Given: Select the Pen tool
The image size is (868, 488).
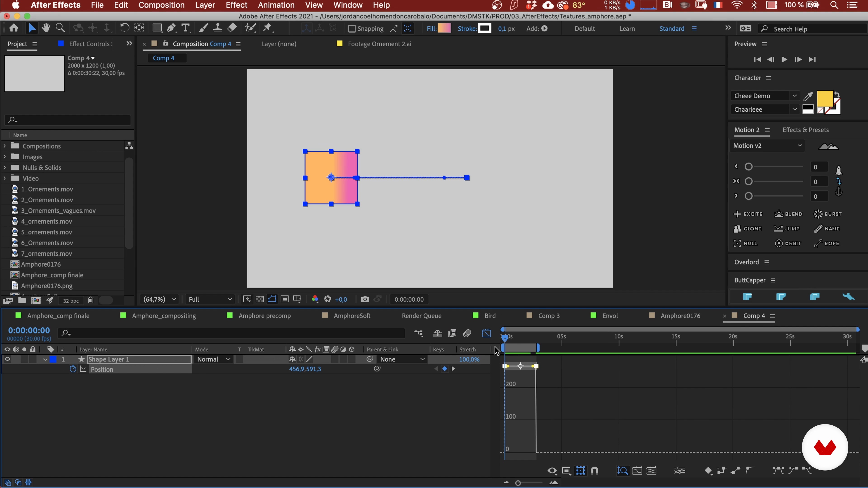Looking at the screenshot, I should 171,28.
